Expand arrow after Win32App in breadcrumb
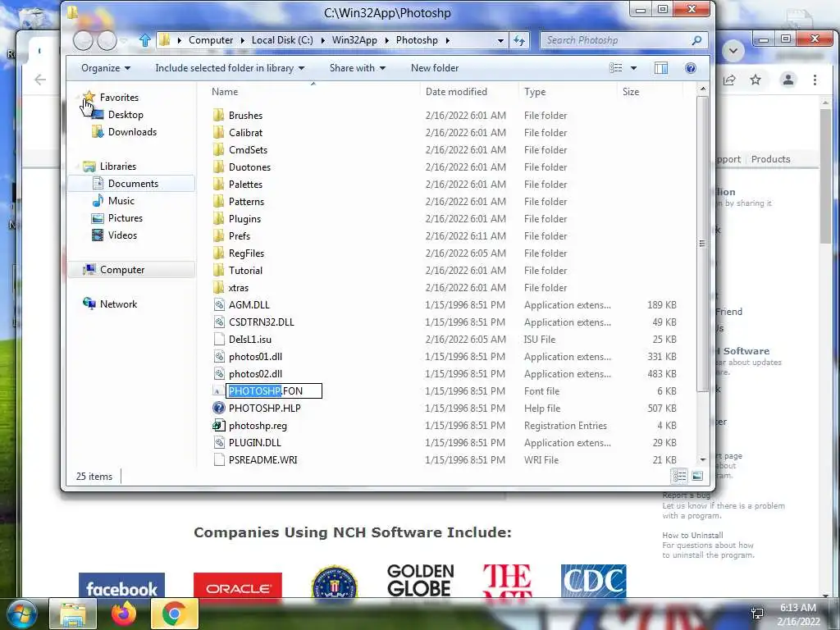This screenshot has width=840, height=630. pyautogui.click(x=386, y=40)
